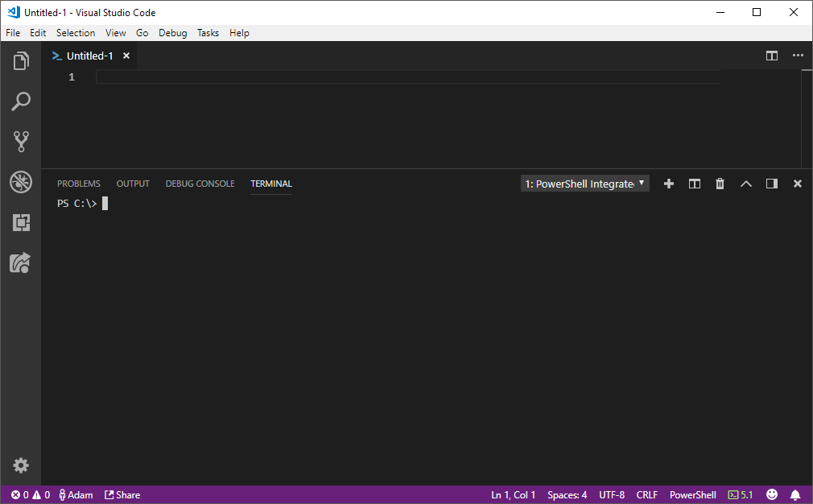Click the Adam Live Share user status
Image resolution: width=813 pixels, height=504 pixels.
pos(76,494)
